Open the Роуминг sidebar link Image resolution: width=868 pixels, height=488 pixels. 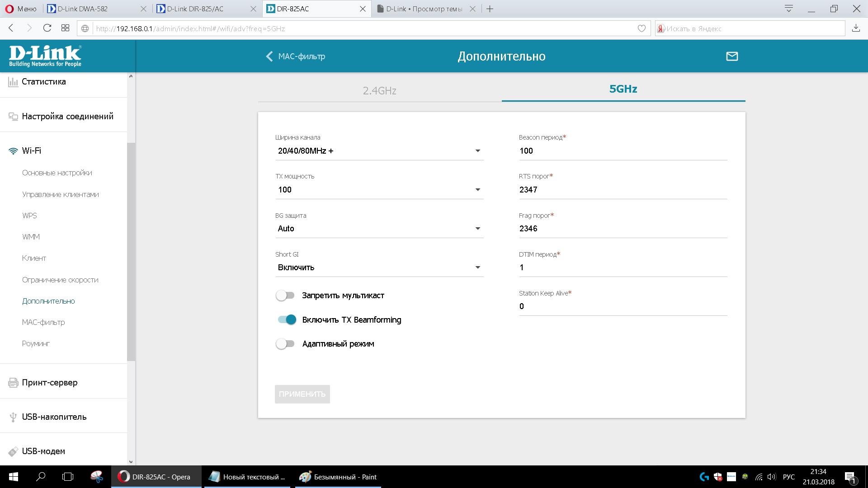click(36, 344)
